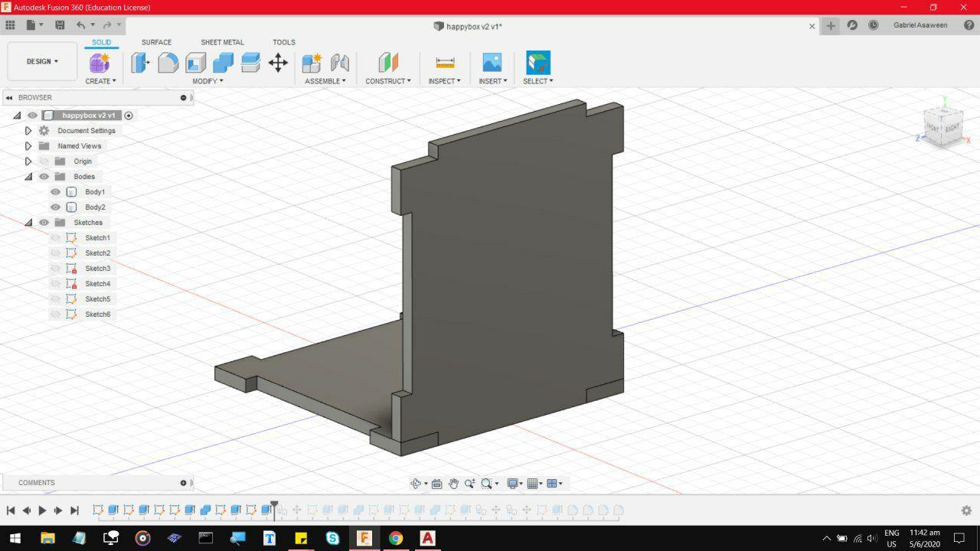The height and width of the screenshot is (551, 980).
Task: Collapse the Bodies folder
Action: coord(28,177)
